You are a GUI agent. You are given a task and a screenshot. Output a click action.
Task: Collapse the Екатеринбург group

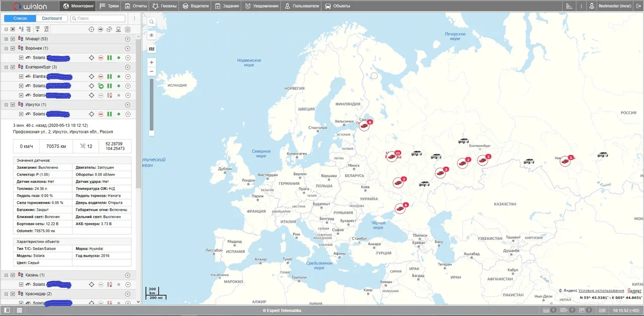click(6, 67)
